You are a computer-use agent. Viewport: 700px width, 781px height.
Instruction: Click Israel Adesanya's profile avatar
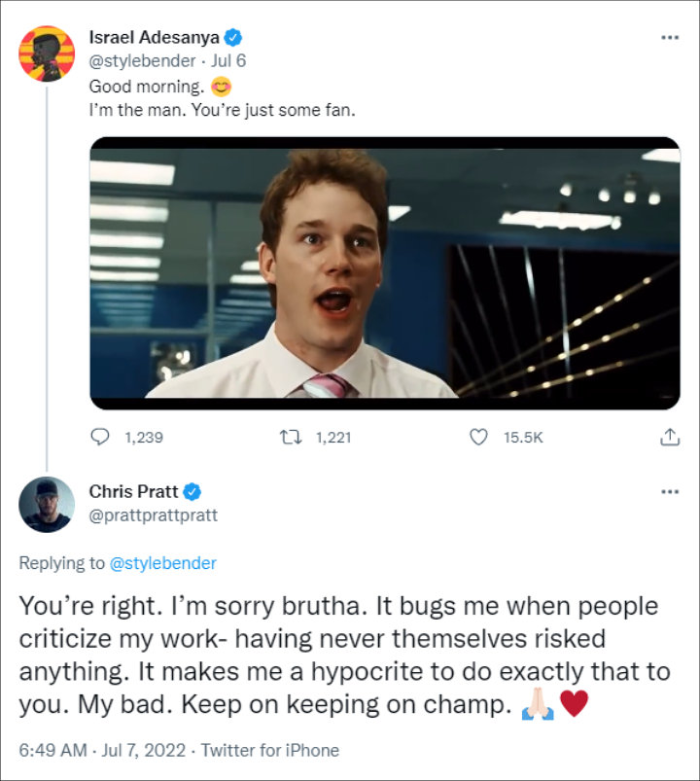tap(47, 53)
